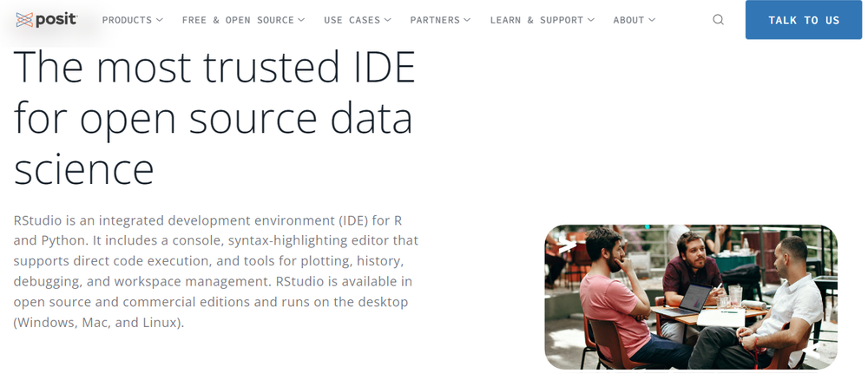The image size is (868, 380).
Task: Open the Products menu
Action: 132,20
